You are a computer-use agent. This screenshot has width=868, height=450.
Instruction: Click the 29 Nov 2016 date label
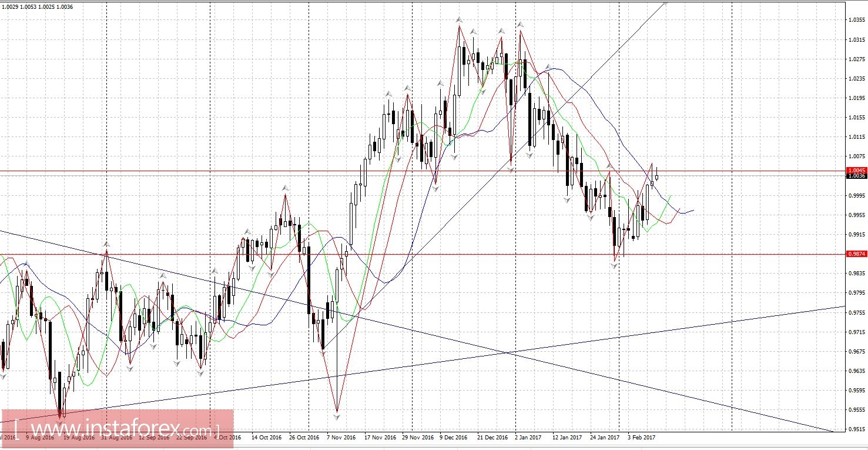click(418, 438)
